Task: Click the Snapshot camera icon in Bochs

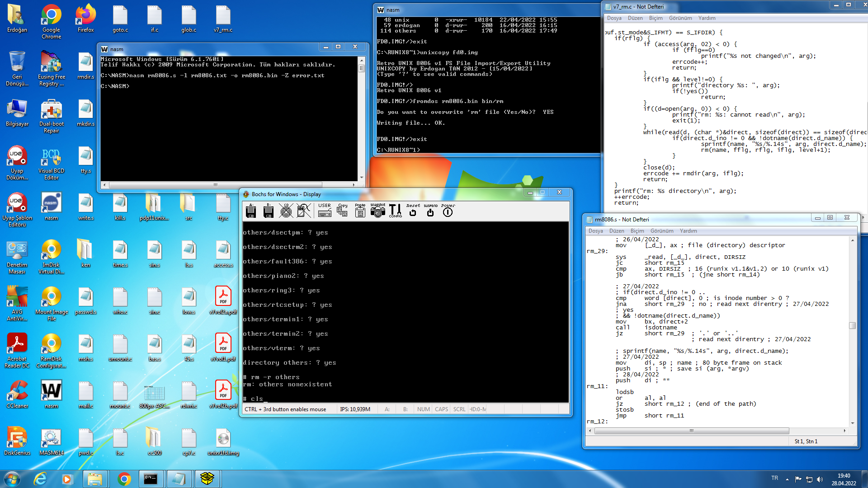Action: click(377, 211)
